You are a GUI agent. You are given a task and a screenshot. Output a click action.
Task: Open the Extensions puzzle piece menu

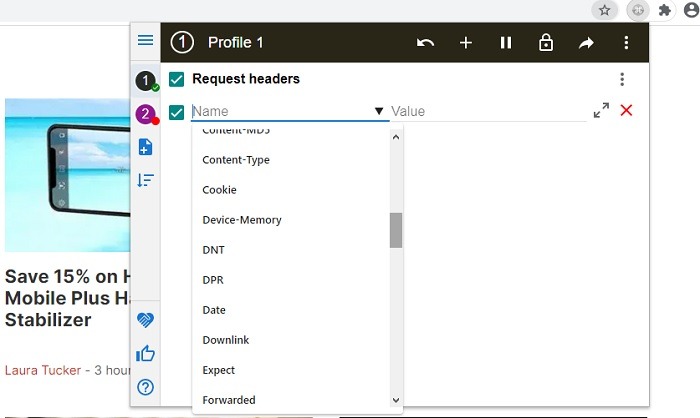click(665, 10)
